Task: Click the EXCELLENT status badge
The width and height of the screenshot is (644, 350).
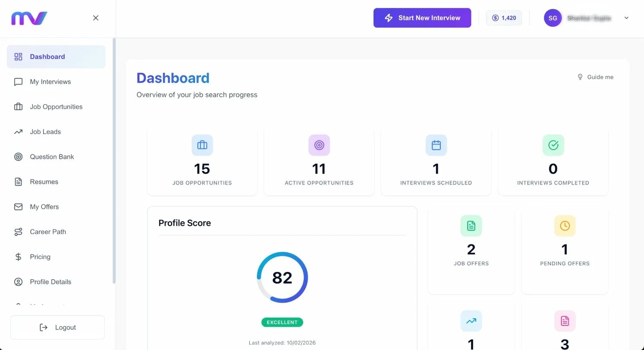Action: [x=282, y=322]
